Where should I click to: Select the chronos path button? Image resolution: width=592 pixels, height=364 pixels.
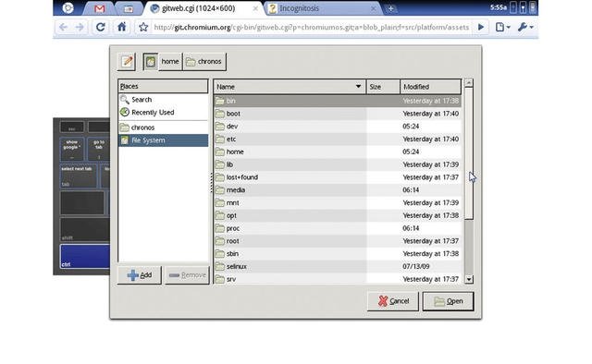tap(204, 62)
